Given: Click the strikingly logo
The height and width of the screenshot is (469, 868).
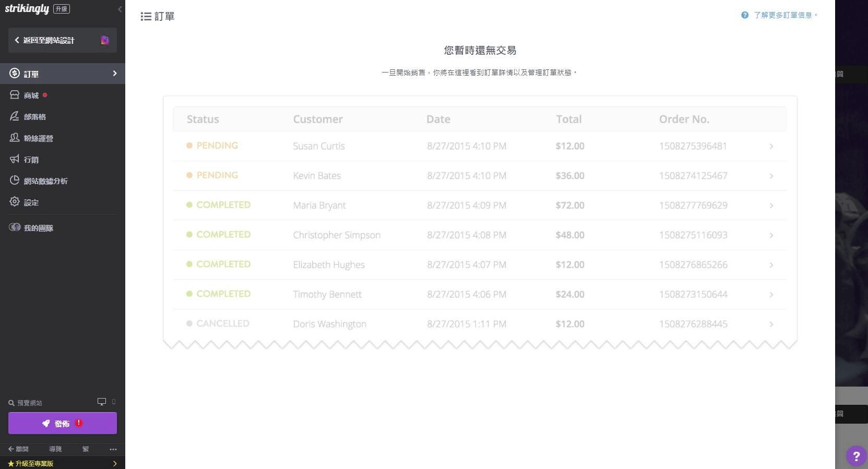Looking at the screenshot, I should click(x=27, y=9).
